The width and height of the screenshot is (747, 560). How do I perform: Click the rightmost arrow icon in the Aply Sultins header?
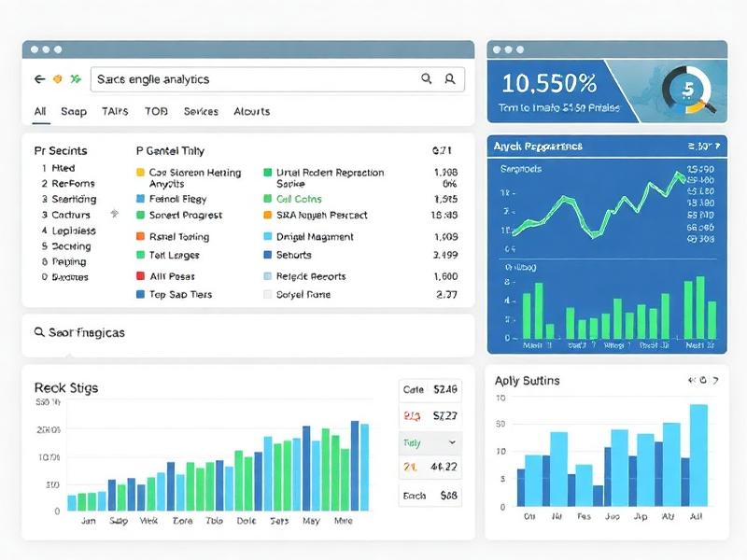(715, 380)
